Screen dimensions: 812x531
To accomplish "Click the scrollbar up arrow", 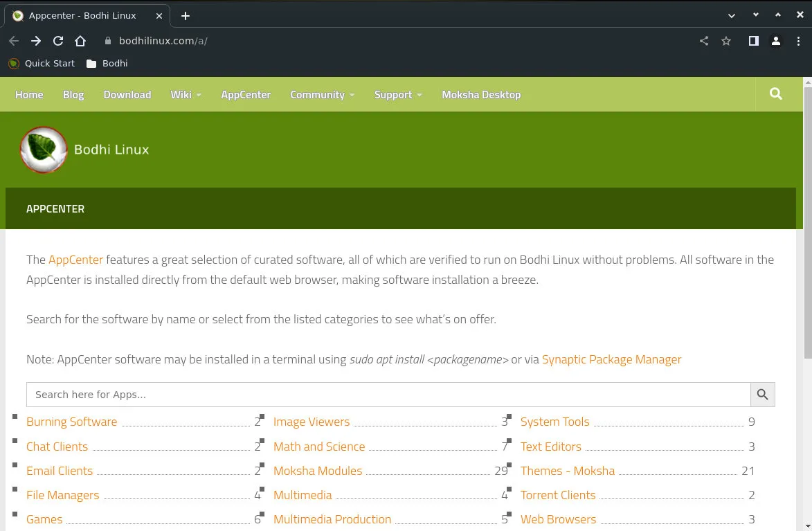I will pos(808,82).
